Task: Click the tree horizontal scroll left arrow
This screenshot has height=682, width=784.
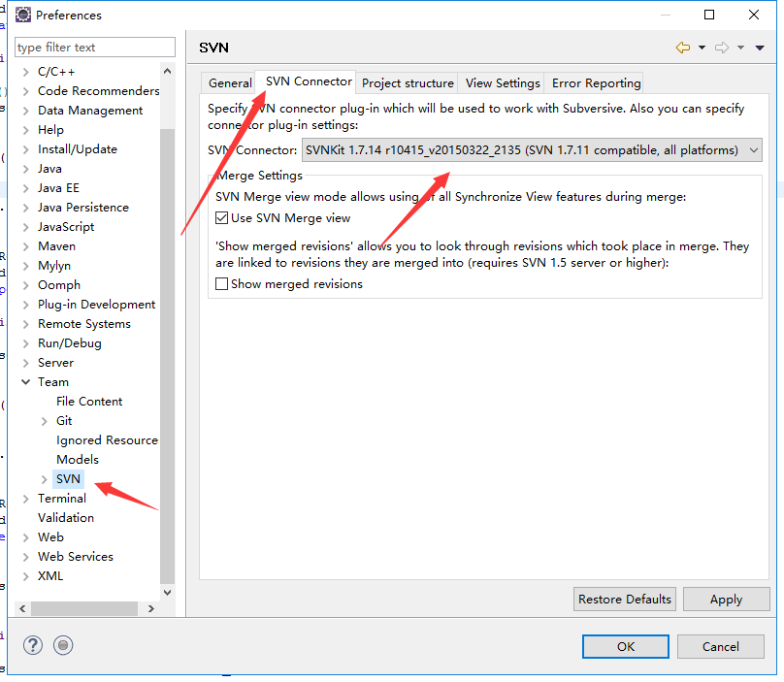Action: point(22,608)
